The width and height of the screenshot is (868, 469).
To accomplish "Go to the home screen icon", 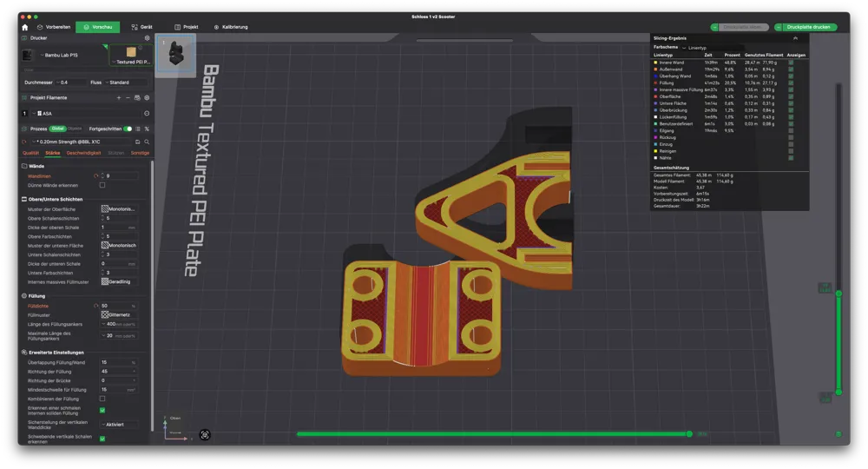I will coord(24,27).
